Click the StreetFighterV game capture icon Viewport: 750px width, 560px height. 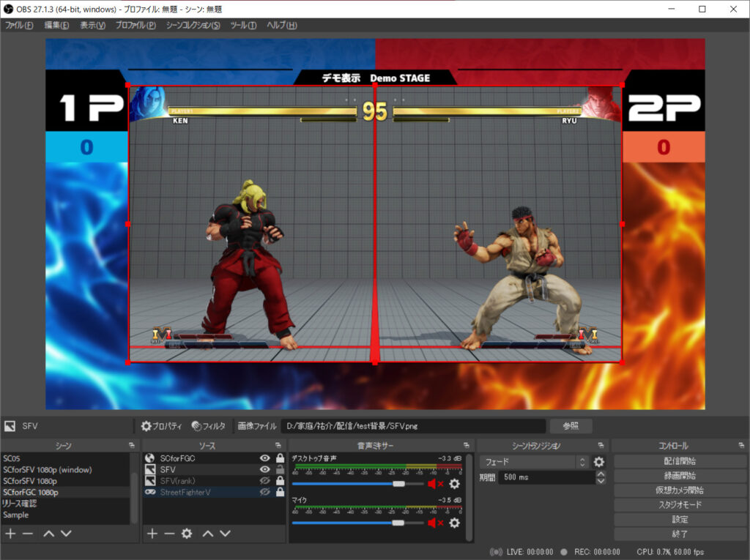coord(150,492)
